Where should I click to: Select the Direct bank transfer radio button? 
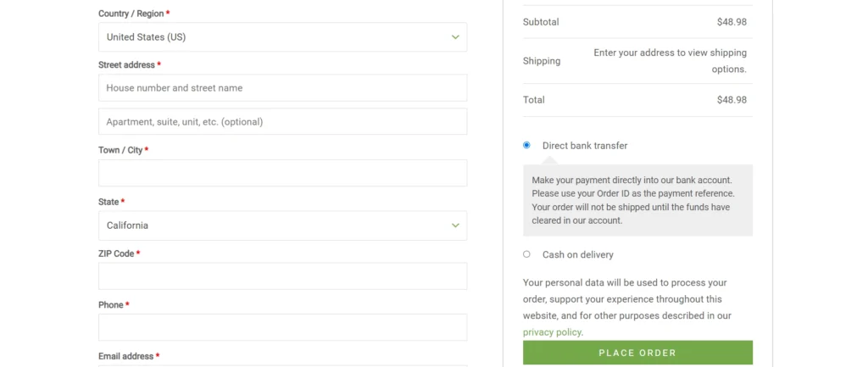click(526, 145)
